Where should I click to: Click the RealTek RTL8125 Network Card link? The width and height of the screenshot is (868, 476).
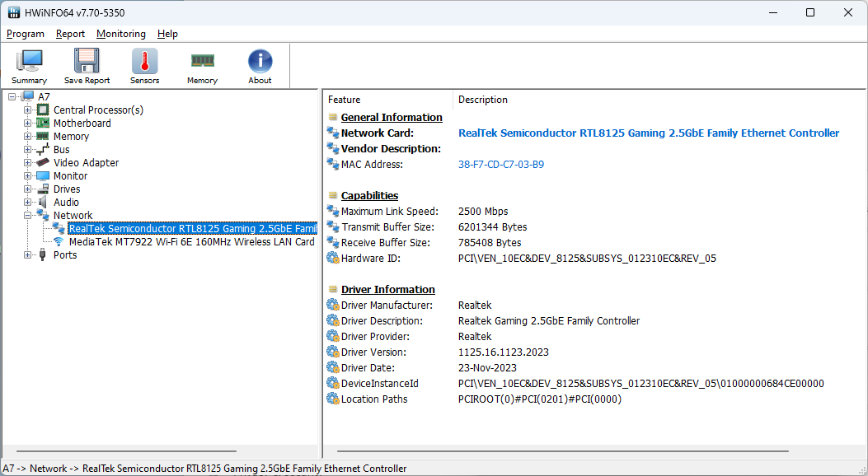649,133
